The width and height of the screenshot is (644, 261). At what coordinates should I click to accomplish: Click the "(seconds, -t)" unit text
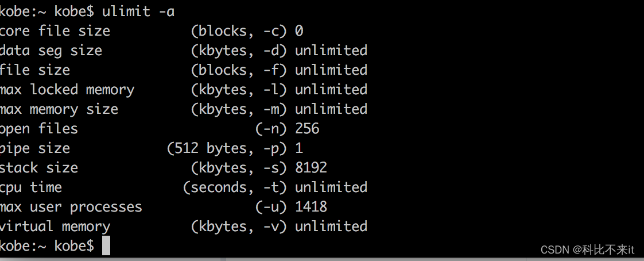coord(235,187)
